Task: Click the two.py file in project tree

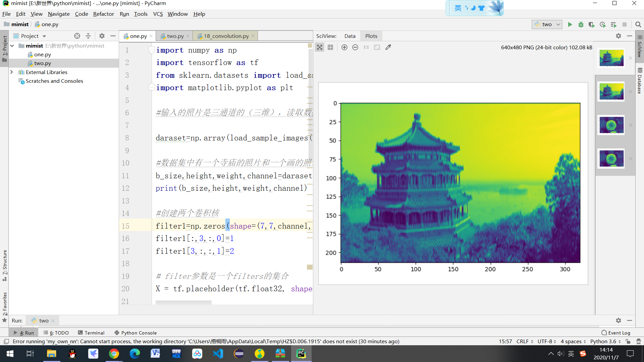Action: pos(43,63)
